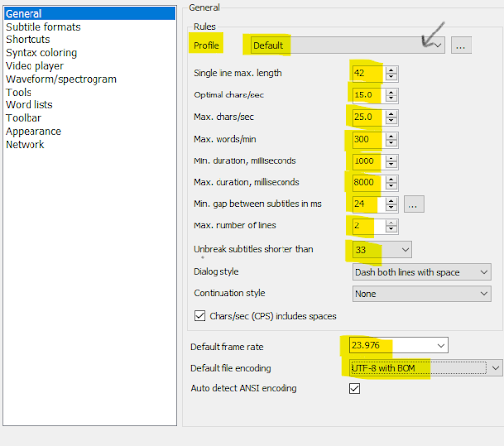The height and width of the screenshot is (446, 504).
Task: Increase Single line max. length
Action: [x=391, y=70]
